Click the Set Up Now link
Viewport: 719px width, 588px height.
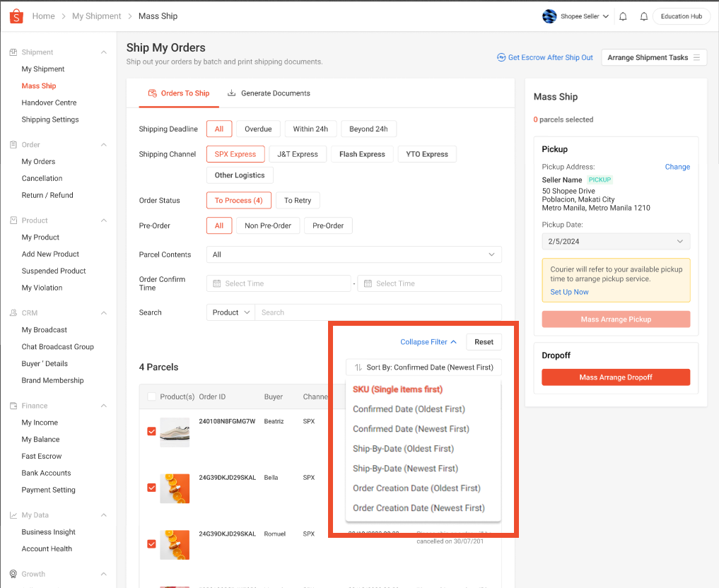[569, 292]
